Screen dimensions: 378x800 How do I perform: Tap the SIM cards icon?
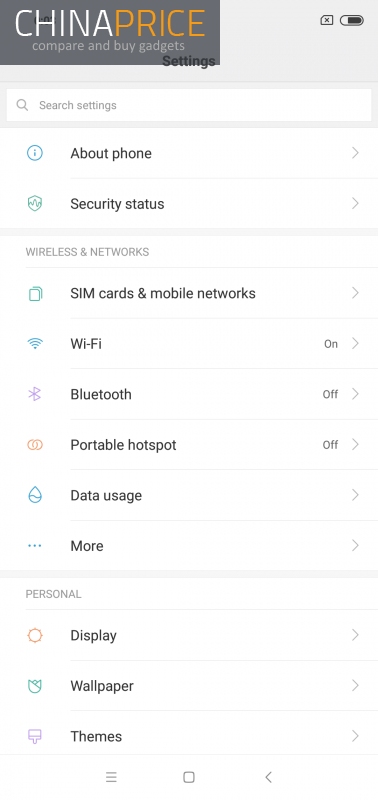tap(35, 293)
